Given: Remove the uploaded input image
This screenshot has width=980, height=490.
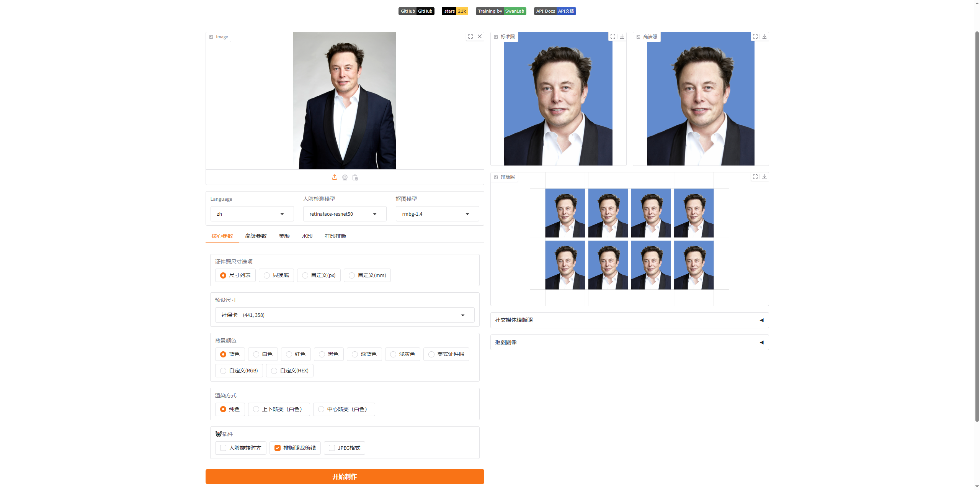Looking at the screenshot, I should (x=480, y=36).
